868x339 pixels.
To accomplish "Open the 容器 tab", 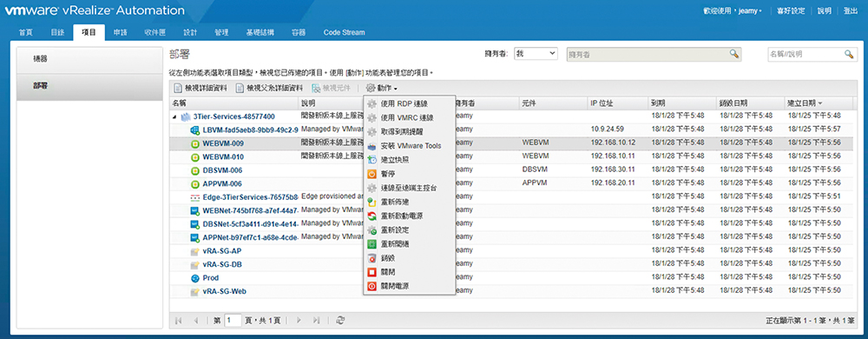I will coord(299,32).
